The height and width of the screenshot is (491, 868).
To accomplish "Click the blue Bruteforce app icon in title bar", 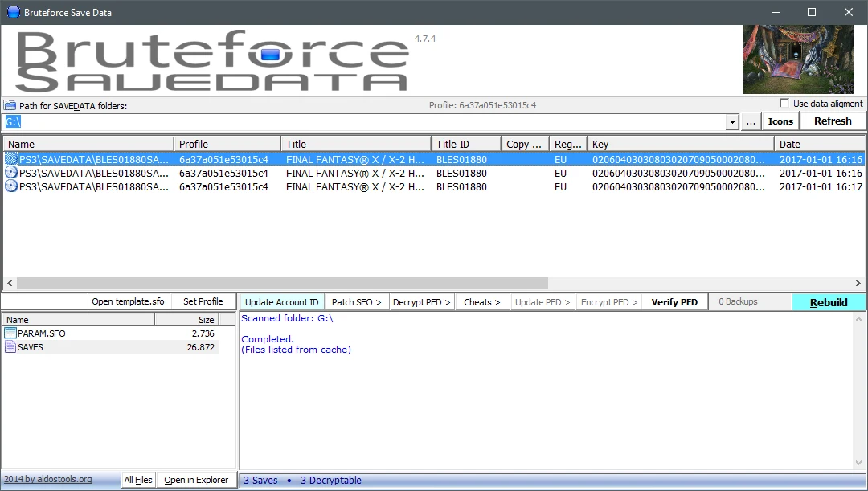I will pos(13,12).
